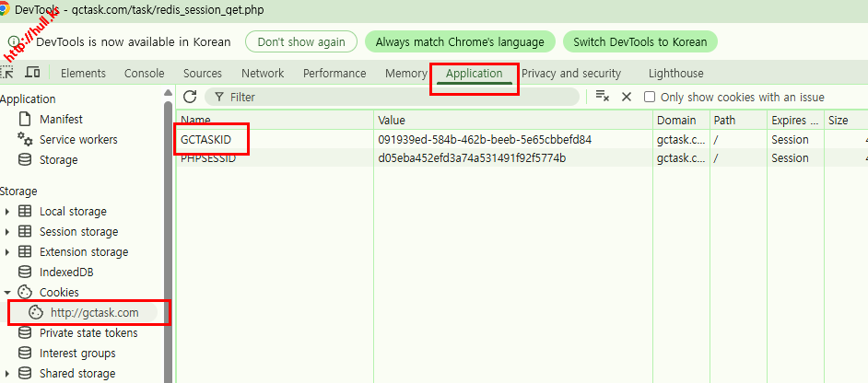Click the delete selected cookie X icon

627,97
